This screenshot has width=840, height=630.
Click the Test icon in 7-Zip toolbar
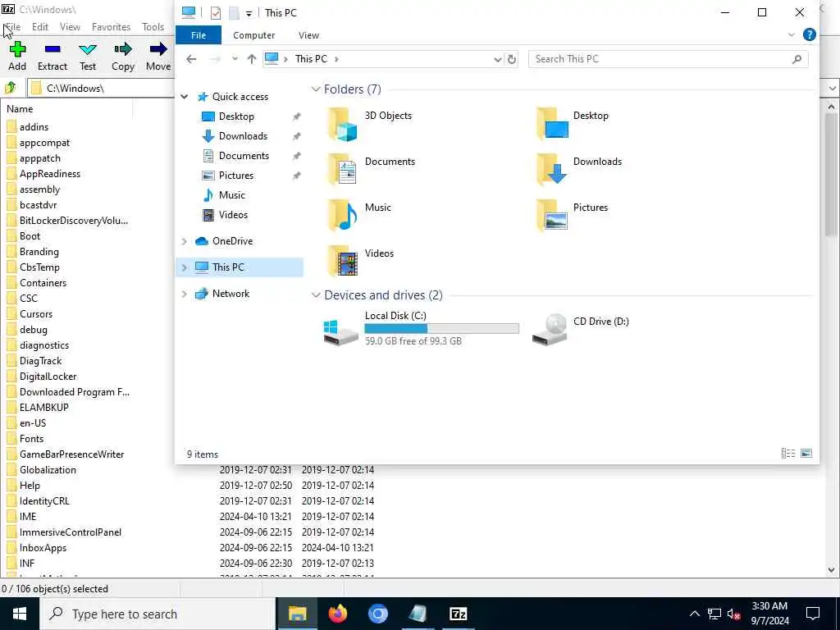click(87, 50)
